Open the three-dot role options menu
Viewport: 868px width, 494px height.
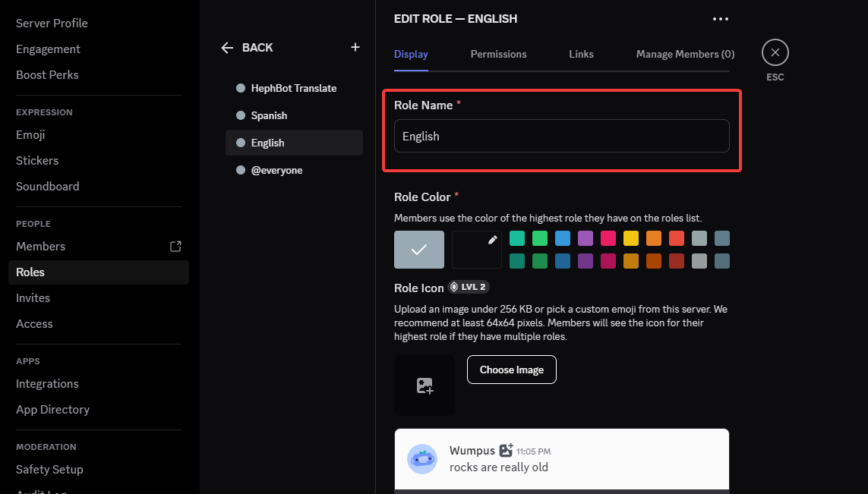click(720, 19)
